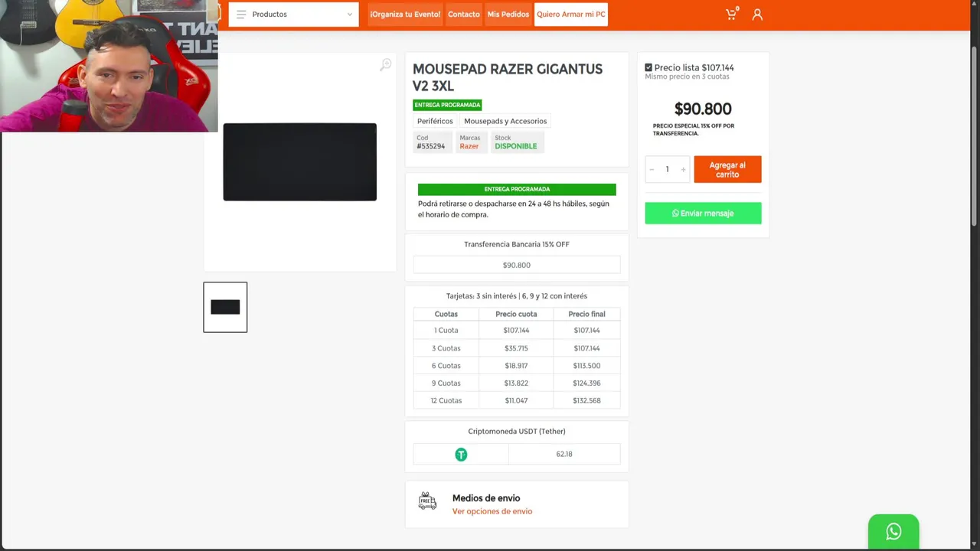980x551 pixels.
Task: Click the $18.917 installment price cell
Action: [x=516, y=366]
